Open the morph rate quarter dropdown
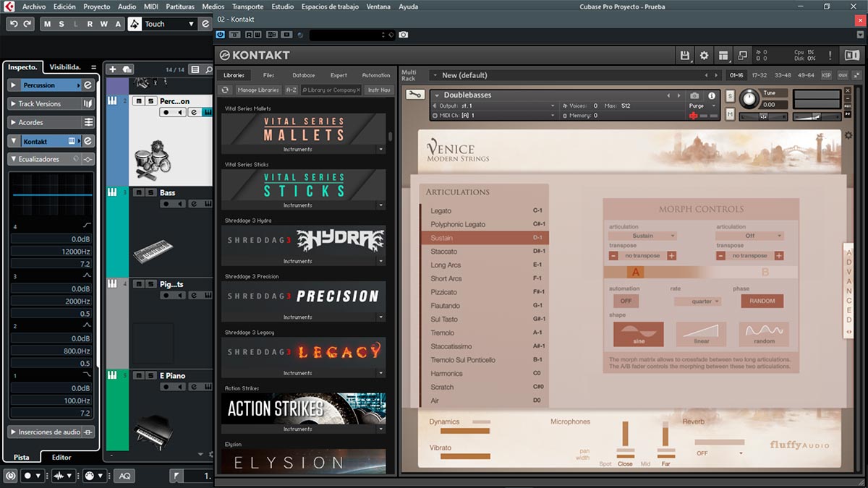 (698, 301)
